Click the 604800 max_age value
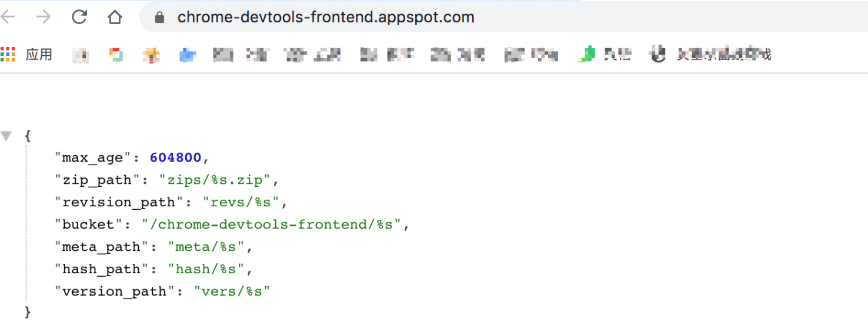Viewport: 868px width, 322px height. point(175,157)
